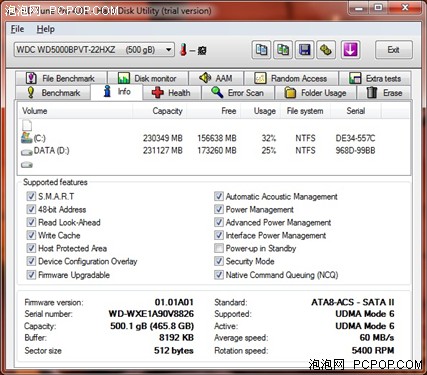Open the File menu
The height and width of the screenshot is (375, 427).
[x=17, y=29]
